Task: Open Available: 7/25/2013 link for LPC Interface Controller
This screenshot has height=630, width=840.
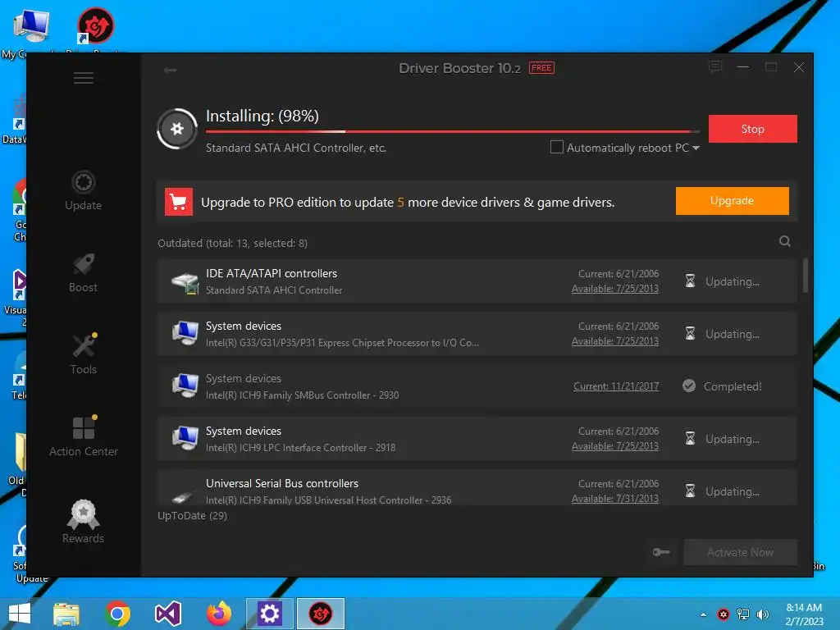Action: (615, 446)
